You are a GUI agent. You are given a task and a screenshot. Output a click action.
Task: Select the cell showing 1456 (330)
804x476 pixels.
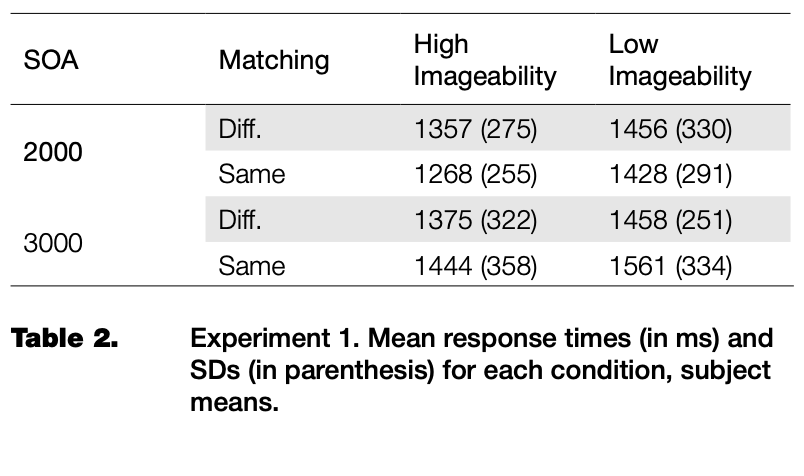(x=670, y=129)
